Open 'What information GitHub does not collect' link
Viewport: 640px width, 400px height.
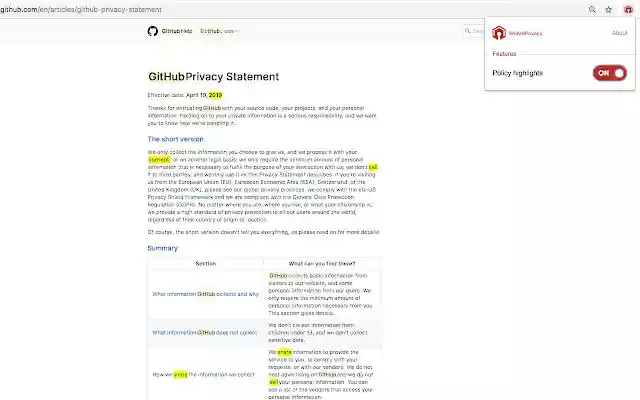tap(204, 333)
